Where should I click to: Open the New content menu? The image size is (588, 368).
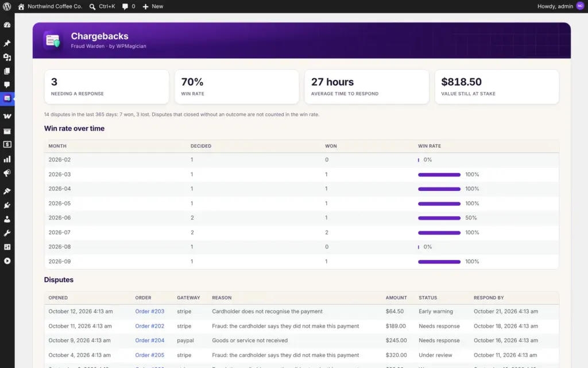click(x=157, y=6)
